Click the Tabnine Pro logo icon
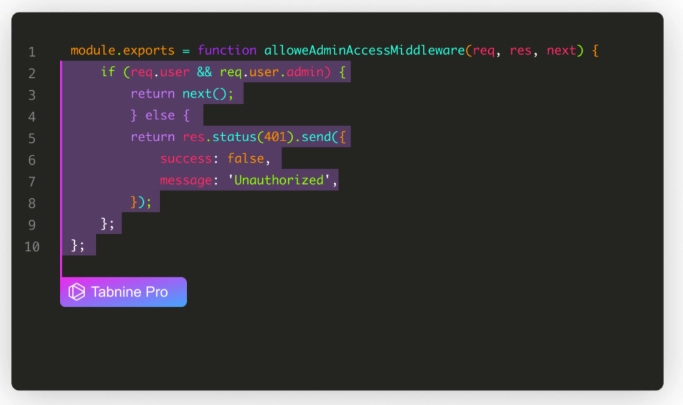 tap(77, 292)
